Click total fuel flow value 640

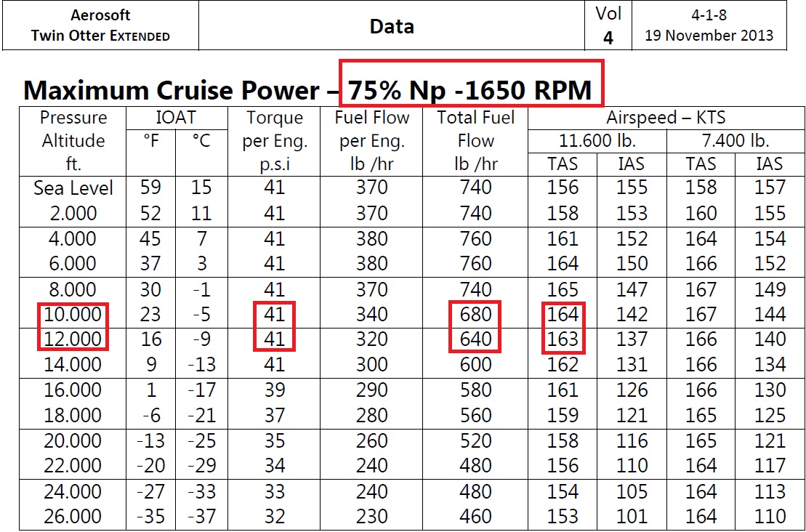point(475,339)
